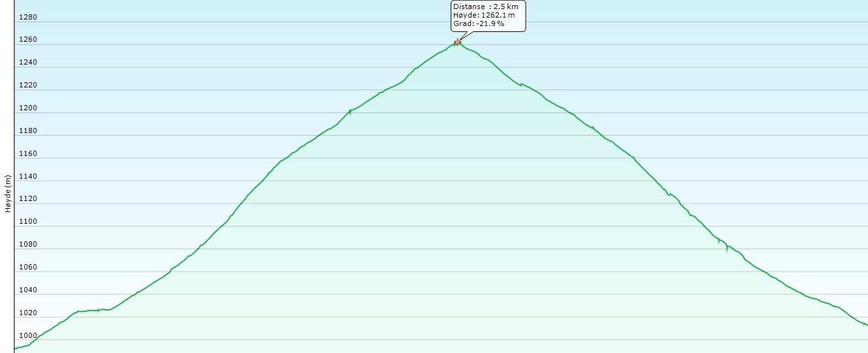Click the 1020 elevation axis label
Screen dimensions: 868x353
[x=28, y=313]
